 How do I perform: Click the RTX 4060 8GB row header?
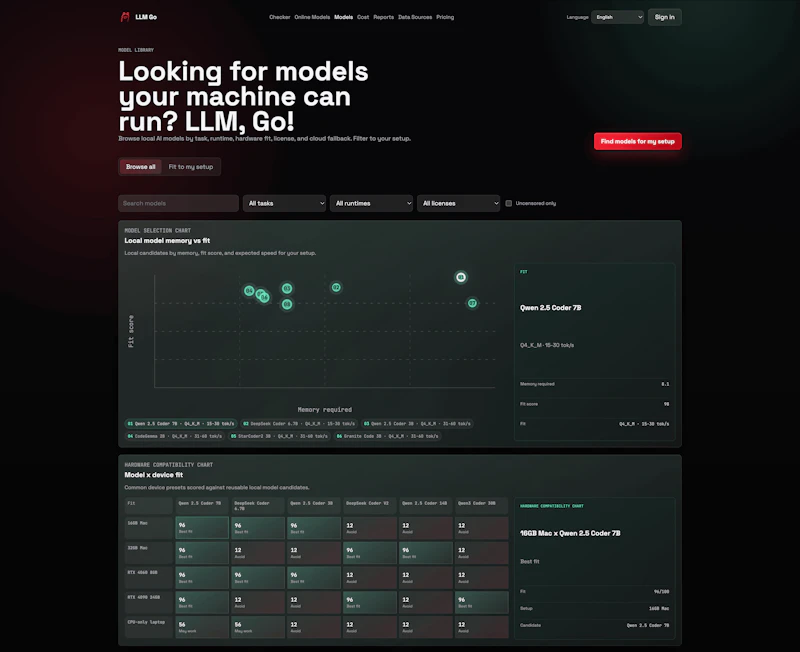[x=148, y=577]
